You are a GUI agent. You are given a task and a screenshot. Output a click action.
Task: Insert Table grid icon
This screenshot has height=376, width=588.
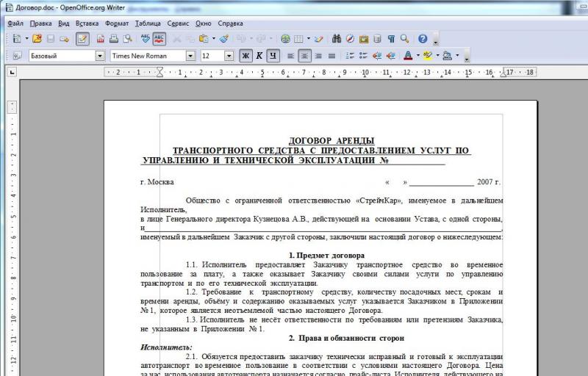point(299,39)
